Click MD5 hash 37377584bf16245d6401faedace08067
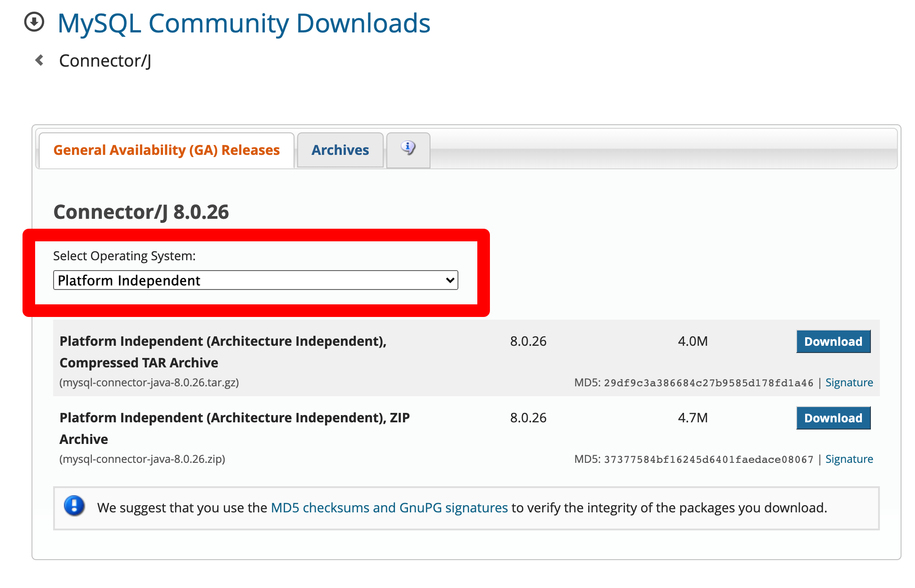This screenshot has width=915, height=588. coord(708,460)
